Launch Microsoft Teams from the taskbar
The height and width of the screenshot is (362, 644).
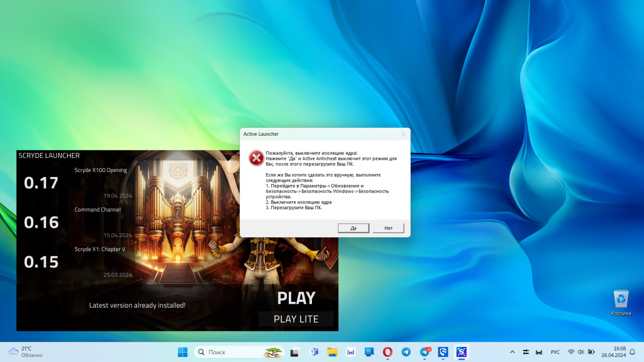(x=314, y=352)
